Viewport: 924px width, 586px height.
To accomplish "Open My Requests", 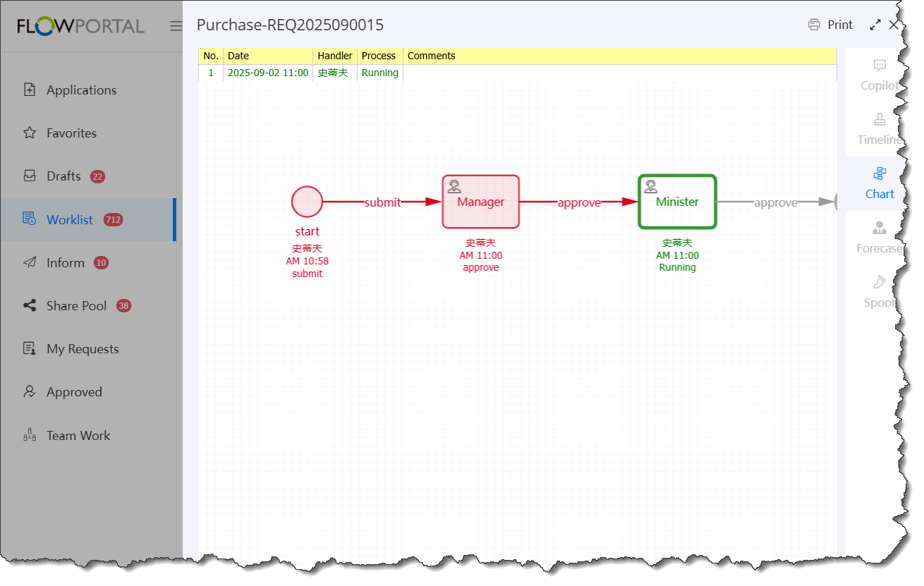I will (82, 349).
